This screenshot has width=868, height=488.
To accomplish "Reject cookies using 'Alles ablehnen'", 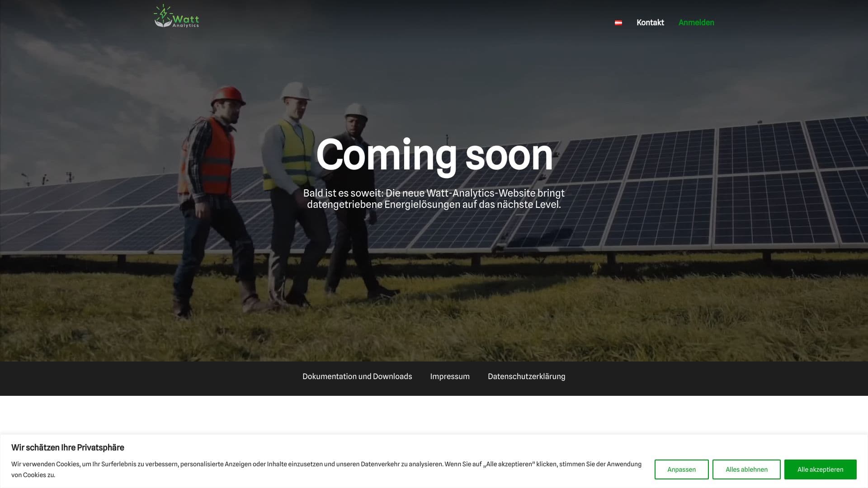I will [746, 469].
